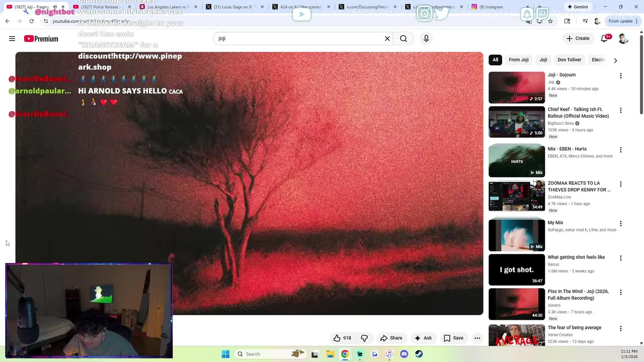Open options for Chief Keef Talking Ish
This screenshot has height=362, width=644.
[620, 110]
